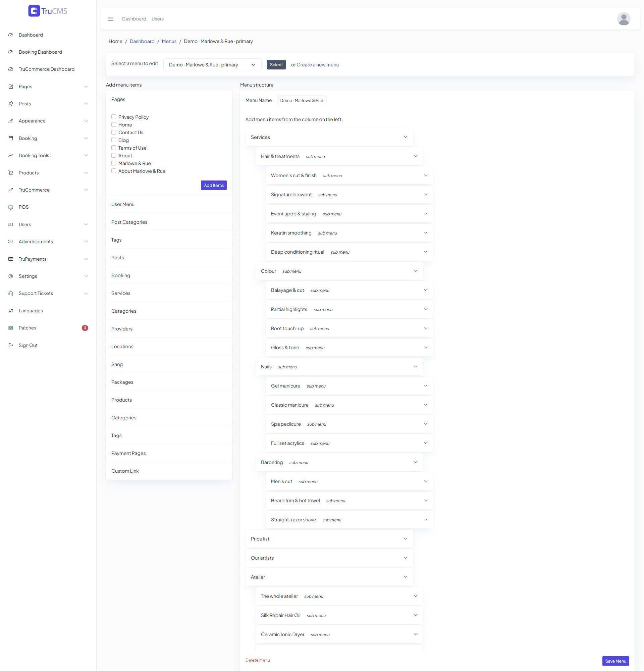Tick the Blog page checkbox
This screenshot has width=644, height=671.
[114, 140]
